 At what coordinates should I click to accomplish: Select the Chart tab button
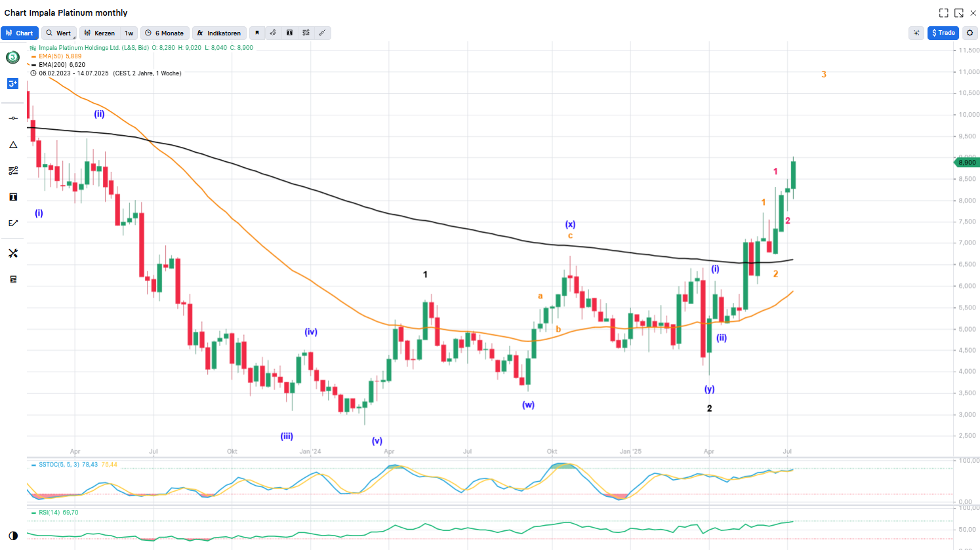20,33
